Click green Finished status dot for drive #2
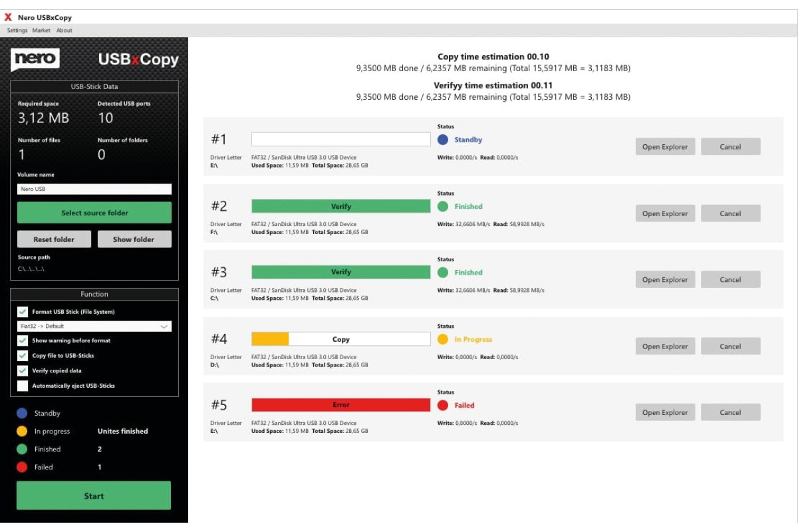The image size is (798, 532). 443,206
